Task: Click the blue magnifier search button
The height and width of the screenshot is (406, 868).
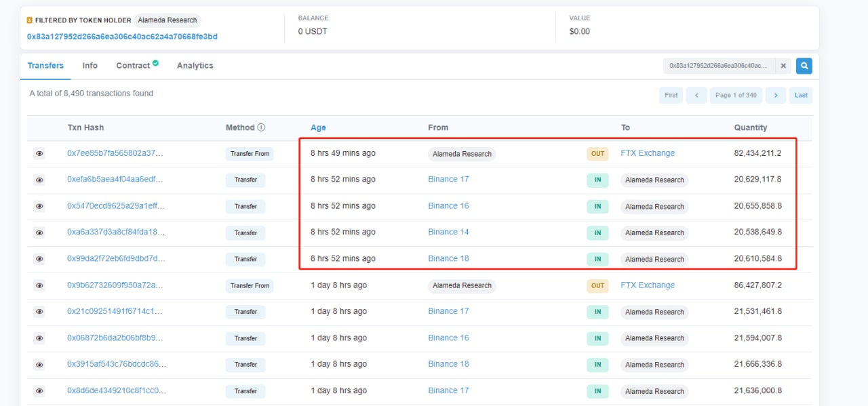Action: [804, 66]
